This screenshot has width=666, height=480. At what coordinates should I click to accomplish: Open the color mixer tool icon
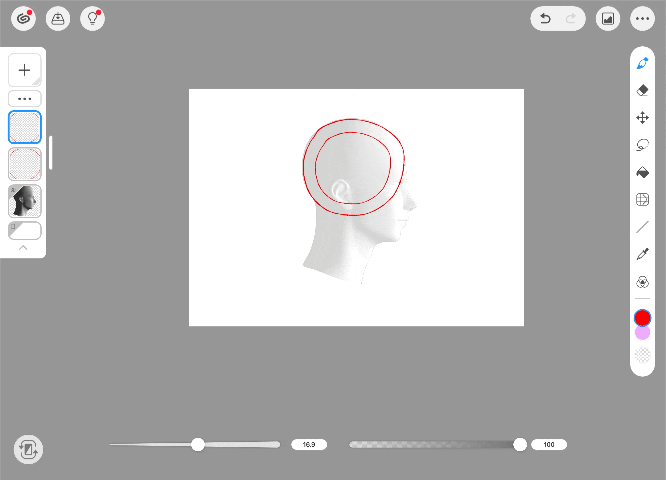(642, 282)
